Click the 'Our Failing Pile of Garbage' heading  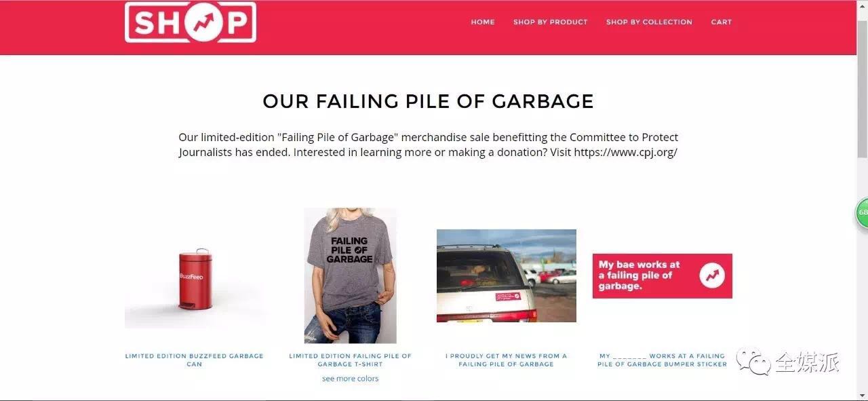tap(429, 101)
